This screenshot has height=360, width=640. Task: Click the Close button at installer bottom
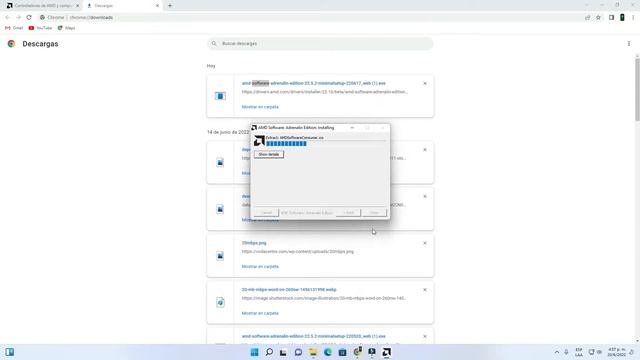374,213
